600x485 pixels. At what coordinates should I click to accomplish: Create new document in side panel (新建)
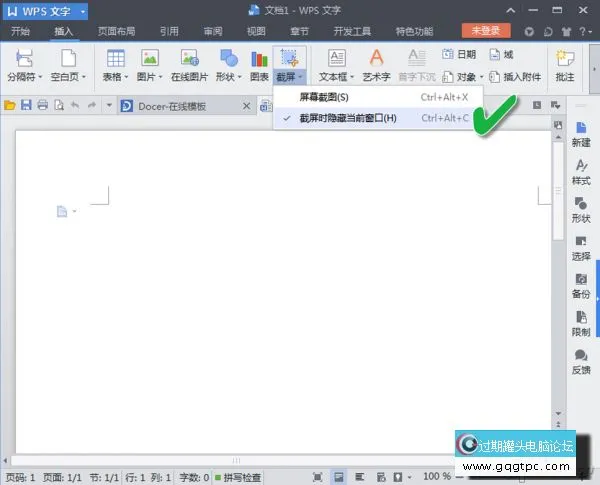click(581, 134)
